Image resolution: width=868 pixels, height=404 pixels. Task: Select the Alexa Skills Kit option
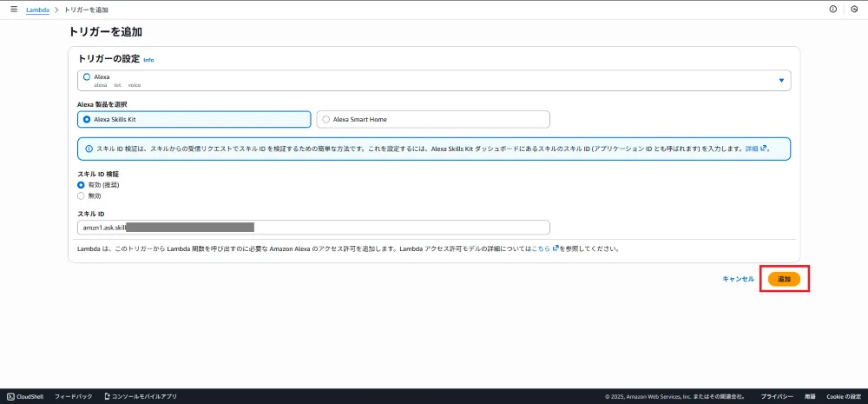coord(194,119)
